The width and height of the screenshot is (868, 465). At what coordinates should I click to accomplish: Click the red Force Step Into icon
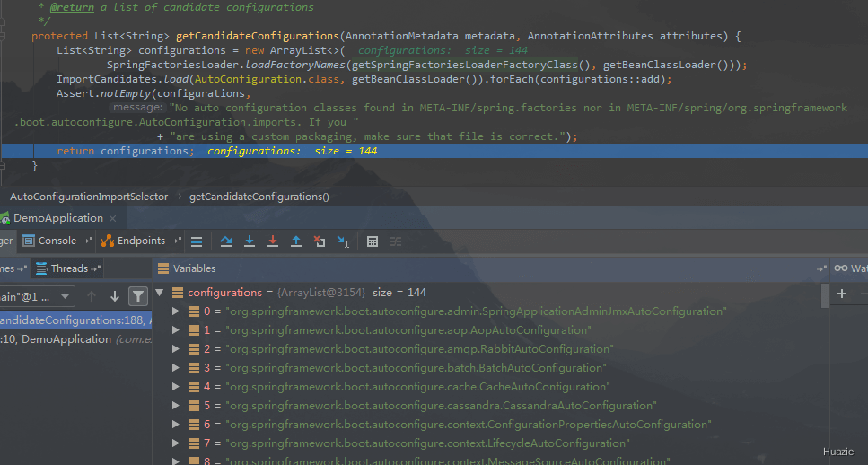click(x=273, y=241)
